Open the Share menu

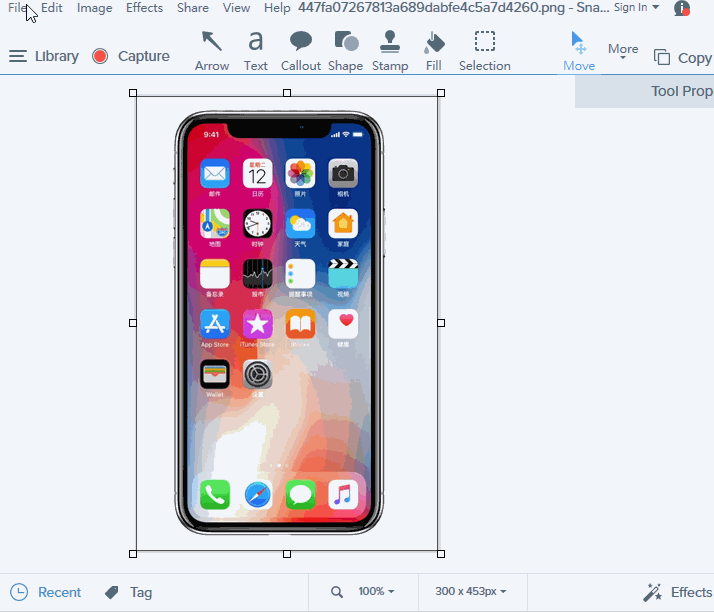tap(193, 8)
